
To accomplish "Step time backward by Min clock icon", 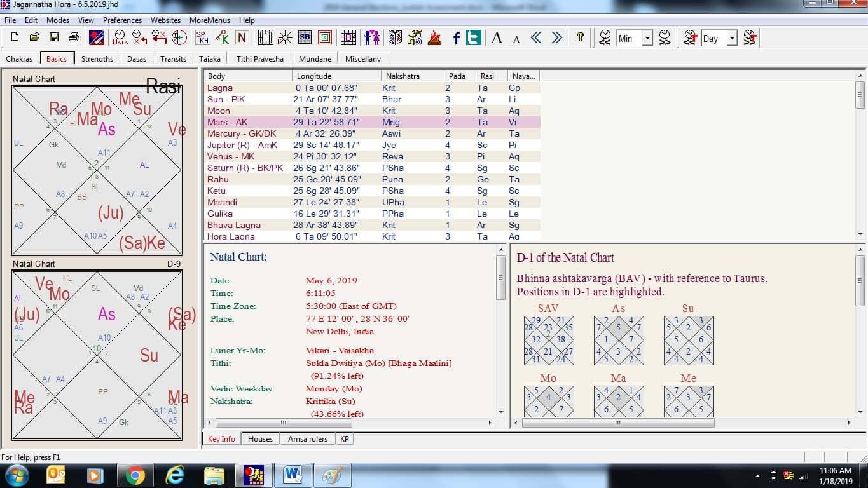I will 605,37.
